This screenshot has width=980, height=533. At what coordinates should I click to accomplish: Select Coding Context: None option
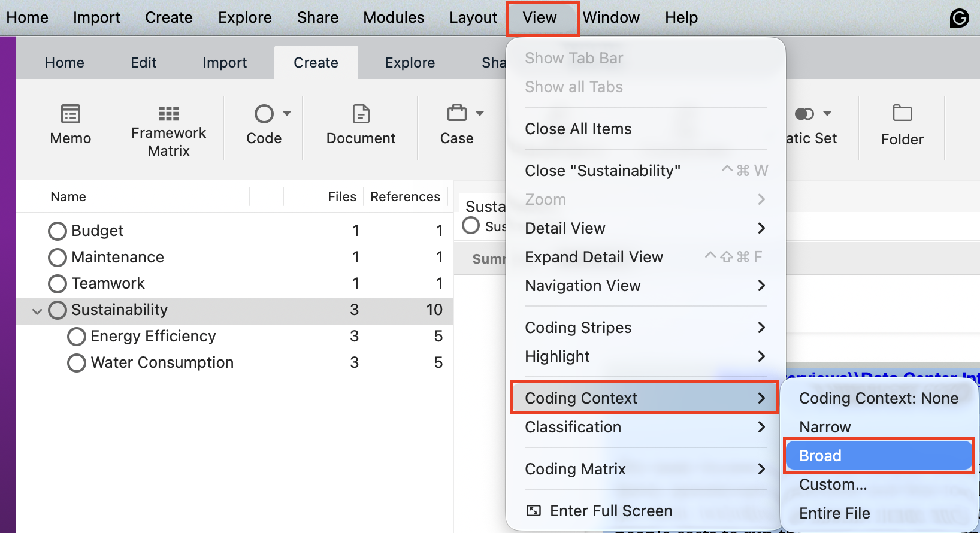(879, 398)
